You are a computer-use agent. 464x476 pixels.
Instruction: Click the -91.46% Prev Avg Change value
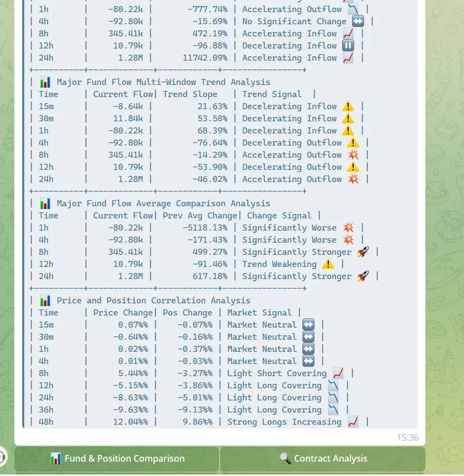coord(210,264)
